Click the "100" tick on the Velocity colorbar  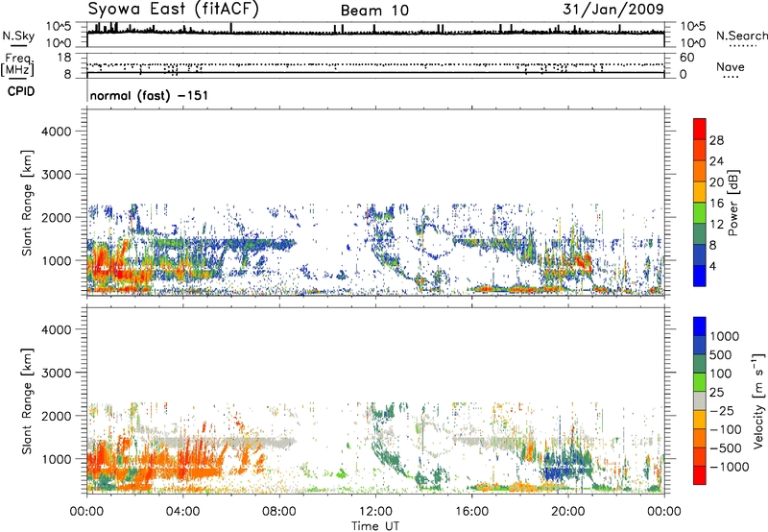(721, 374)
